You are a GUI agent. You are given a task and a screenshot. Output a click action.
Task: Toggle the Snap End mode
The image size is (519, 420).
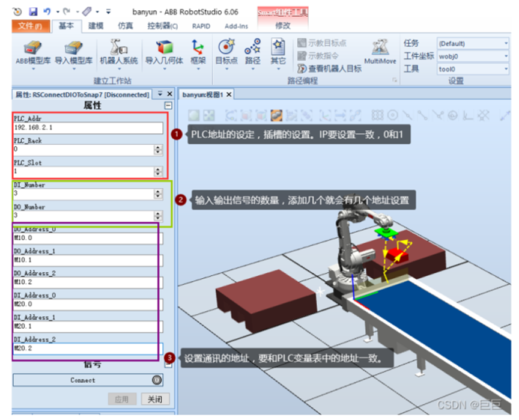pyautogui.click(x=422, y=115)
